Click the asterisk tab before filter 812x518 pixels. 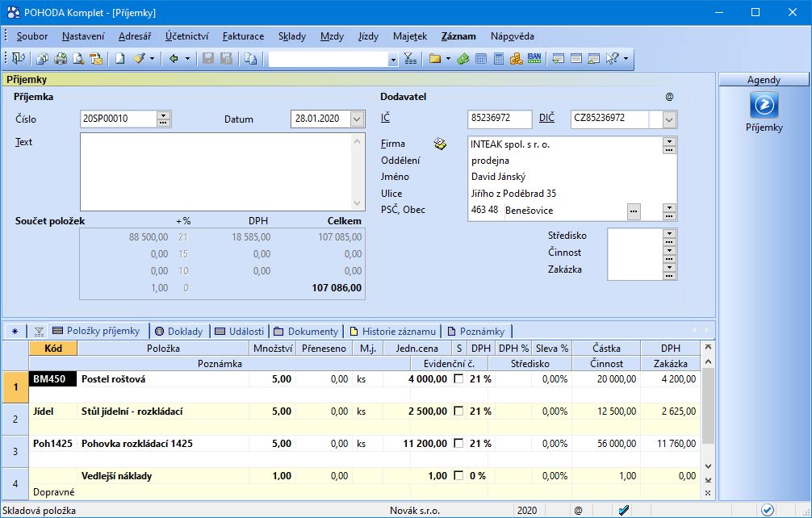[15, 331]
